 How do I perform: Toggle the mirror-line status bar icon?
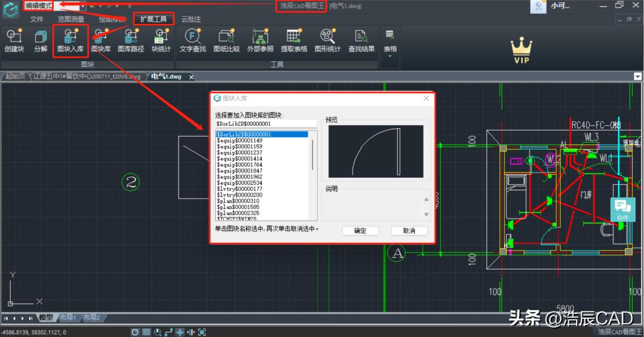[191, 332]
